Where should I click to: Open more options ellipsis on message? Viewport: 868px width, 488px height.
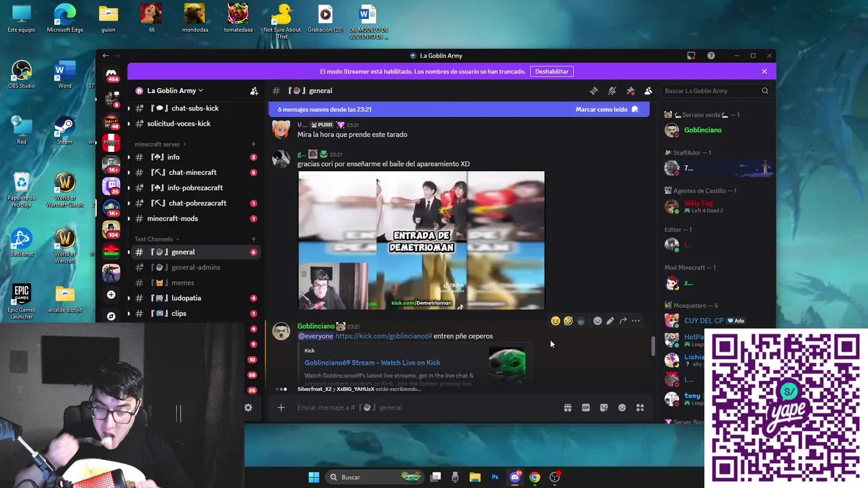click(x=635, y=321)
